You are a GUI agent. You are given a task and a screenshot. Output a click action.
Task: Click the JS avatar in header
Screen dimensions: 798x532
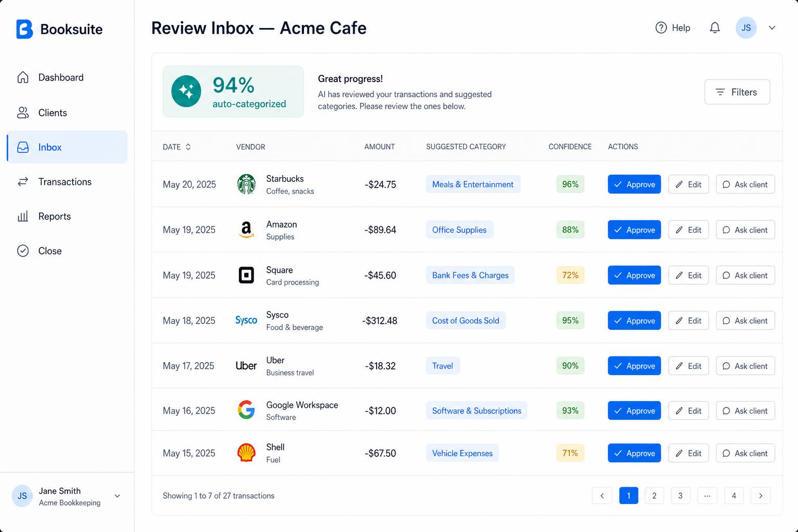click(746, 28)
